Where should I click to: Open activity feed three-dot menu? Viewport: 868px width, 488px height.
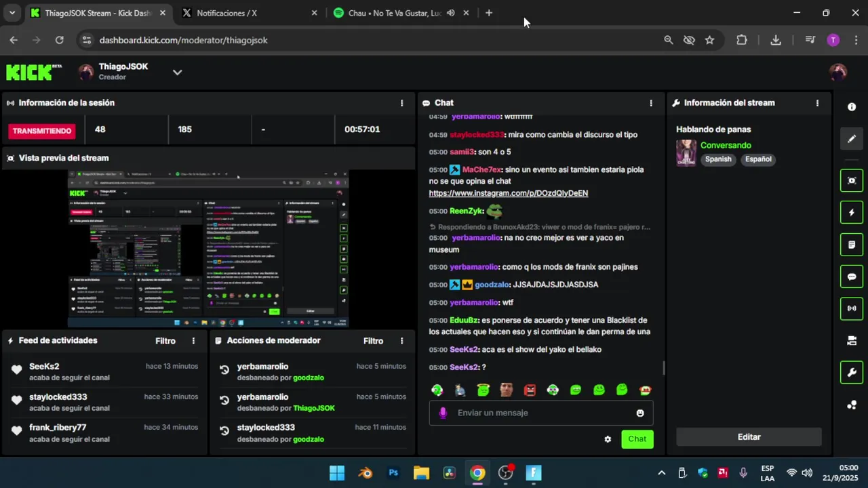(193, 341)
